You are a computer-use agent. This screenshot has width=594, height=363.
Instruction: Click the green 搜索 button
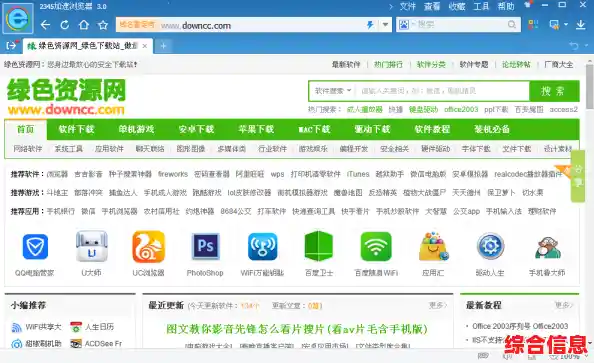coord(554,91)
